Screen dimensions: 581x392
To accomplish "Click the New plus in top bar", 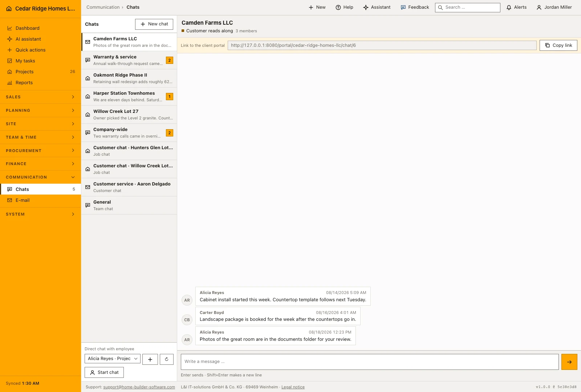I will 317,7.
